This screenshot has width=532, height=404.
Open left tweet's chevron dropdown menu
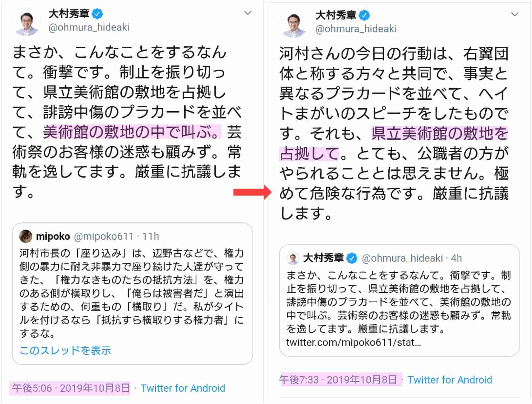click(x=248, y=13)
